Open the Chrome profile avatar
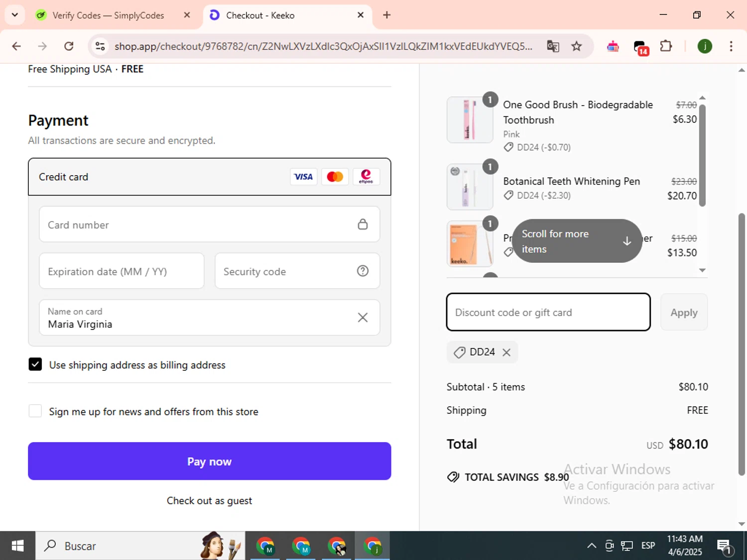Image resolution: width=747 pixels, height=560 pixels. pos(704,46)
